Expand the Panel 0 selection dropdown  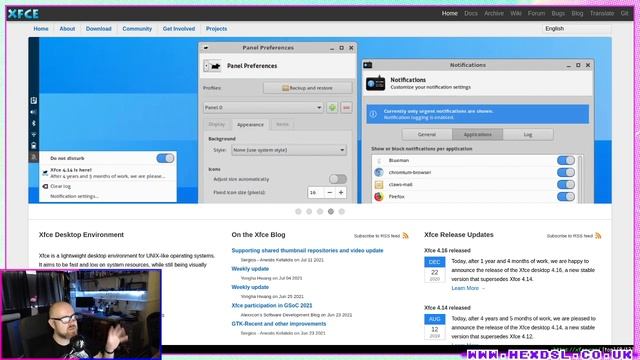coord(263,107)
